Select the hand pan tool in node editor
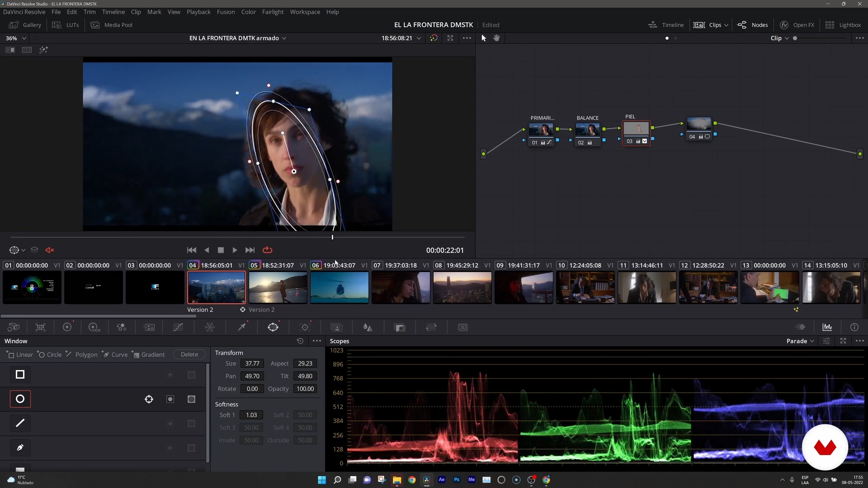Screen dimensions: 868x488 coord(496,38)
